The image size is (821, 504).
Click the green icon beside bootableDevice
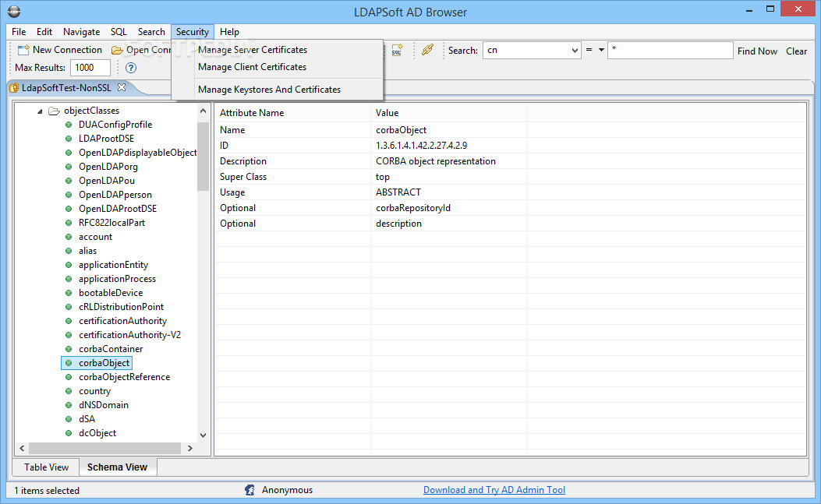(69, 293)
